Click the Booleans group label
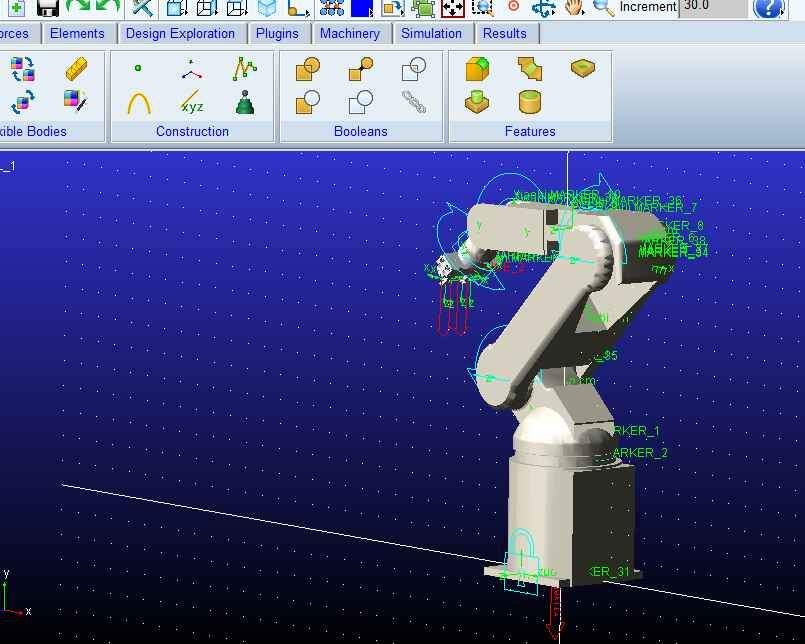 [x=360, y=131]
